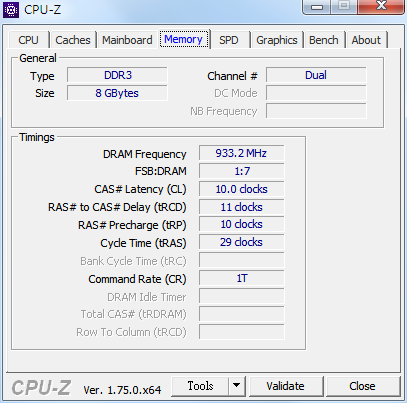Click the DRAM Frequency value 933.2 MHz
The height and width of the screenshot is (403, 407).
[x=242, y=153]
